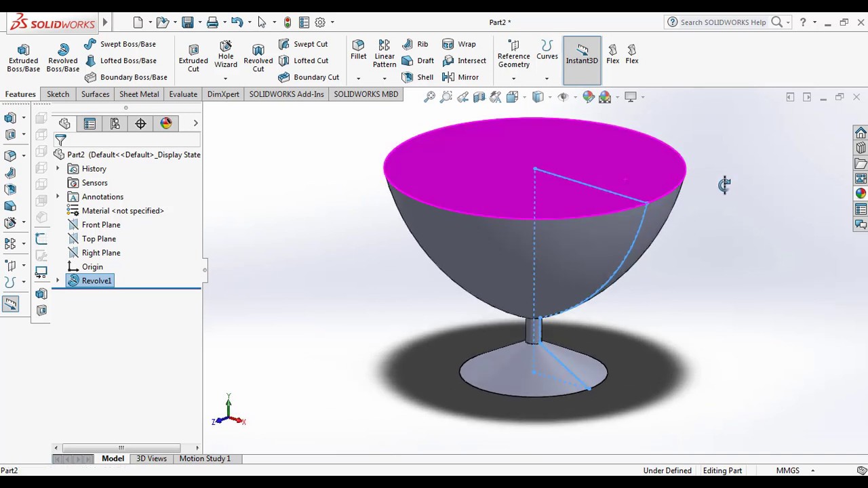Screen dimensions: 868x488
Task: Open the DisplayManager color ball tab
Action: pyautogui.click(x=166, y=123)
